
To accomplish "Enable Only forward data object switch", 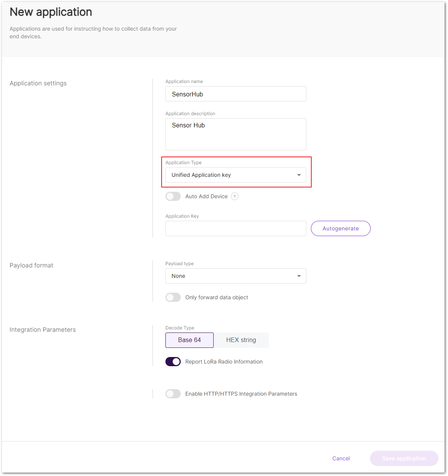I will point(173,297).
